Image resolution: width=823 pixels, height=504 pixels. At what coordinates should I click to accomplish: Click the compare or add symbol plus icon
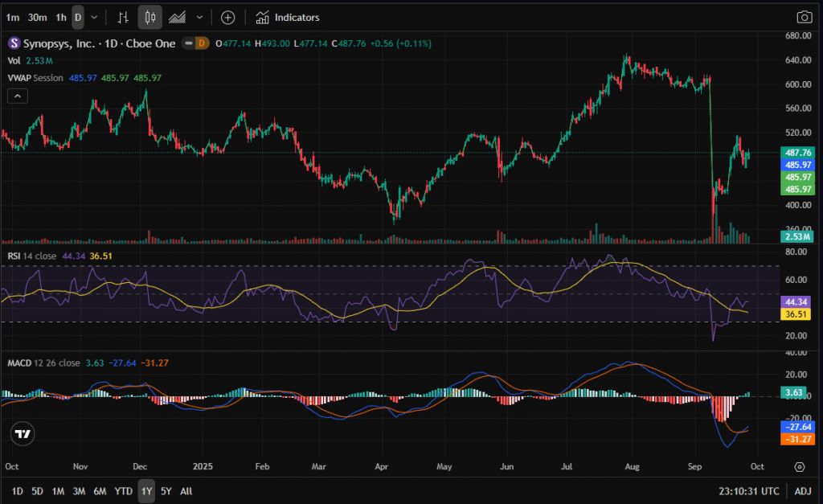tap(227, 17)
